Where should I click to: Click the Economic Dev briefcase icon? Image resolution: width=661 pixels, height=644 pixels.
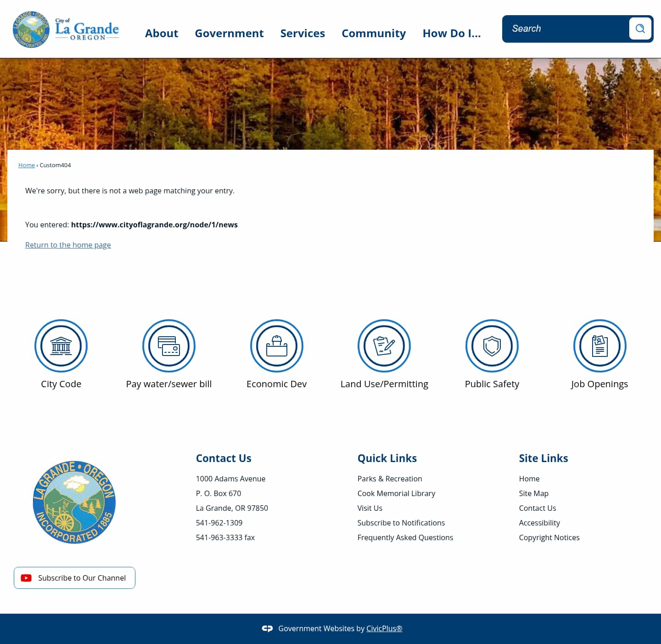click(276, 346)
